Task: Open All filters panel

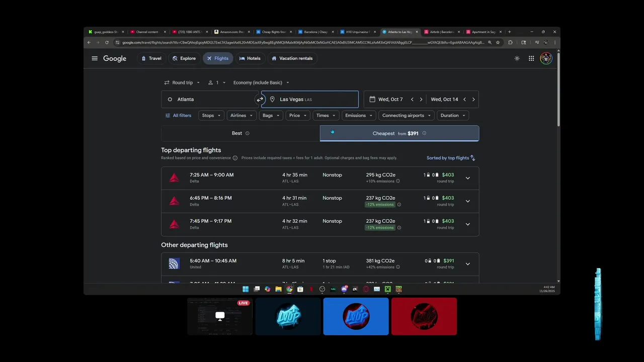Action: [178, 116]
